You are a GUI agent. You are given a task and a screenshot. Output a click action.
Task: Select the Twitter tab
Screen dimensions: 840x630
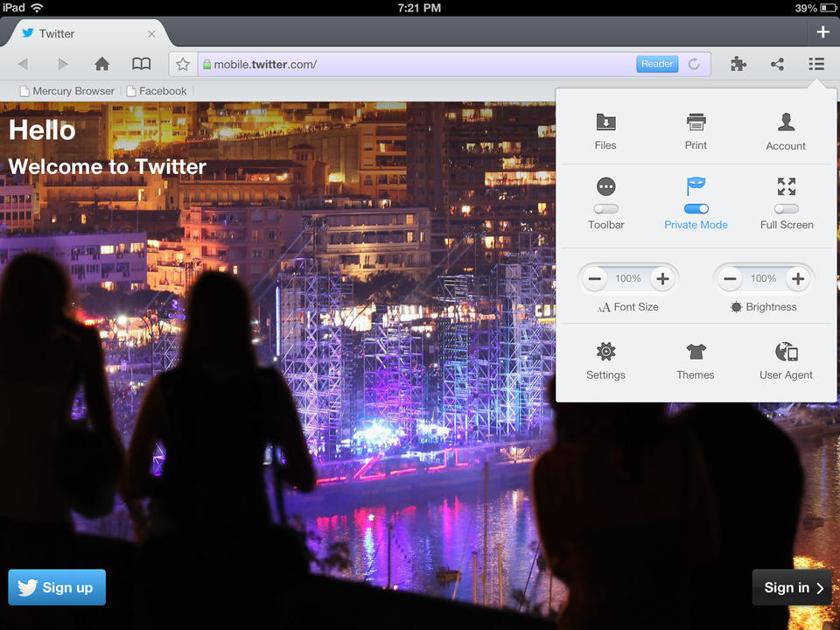(86, 33)
